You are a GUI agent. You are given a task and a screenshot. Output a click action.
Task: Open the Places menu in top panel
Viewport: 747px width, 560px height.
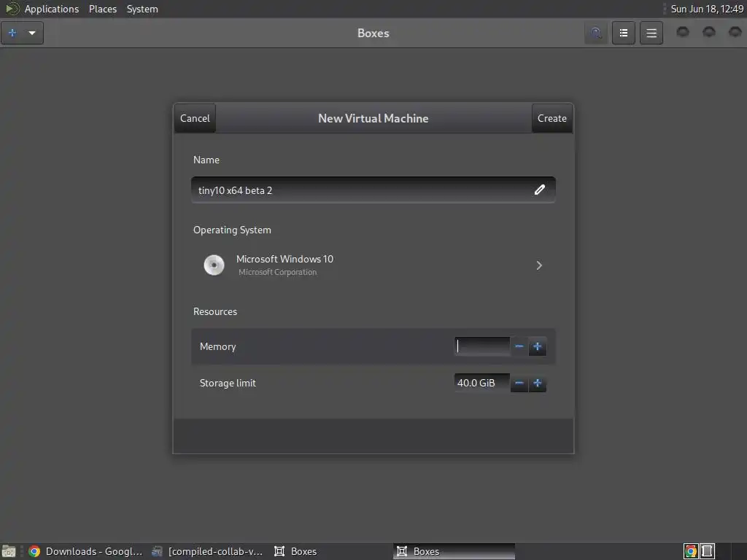[102, 9]
